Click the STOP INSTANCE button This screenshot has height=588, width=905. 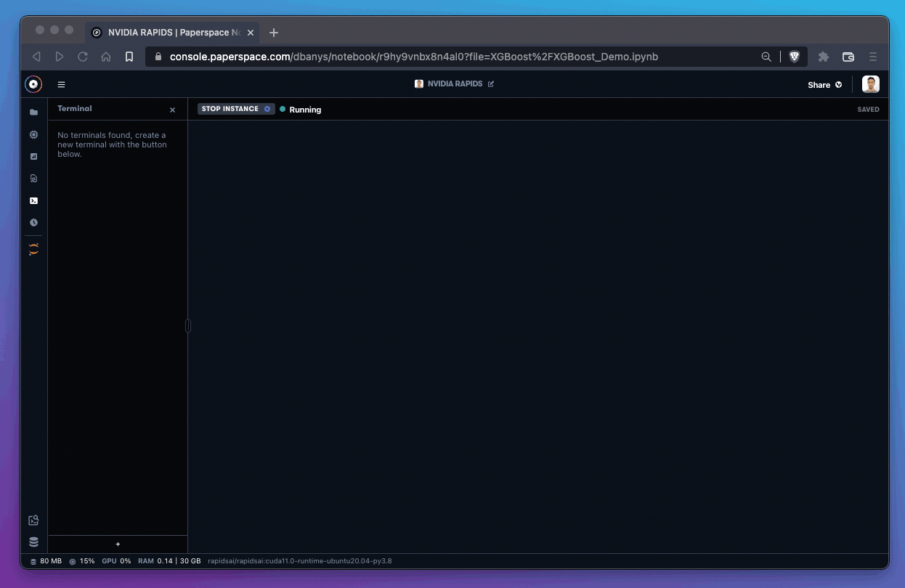pos(236,109)
